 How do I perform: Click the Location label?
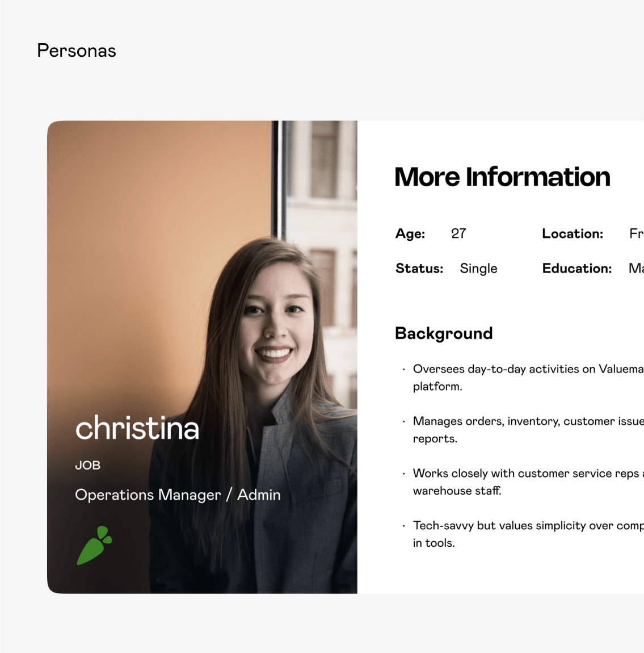[x=572, y=233]
